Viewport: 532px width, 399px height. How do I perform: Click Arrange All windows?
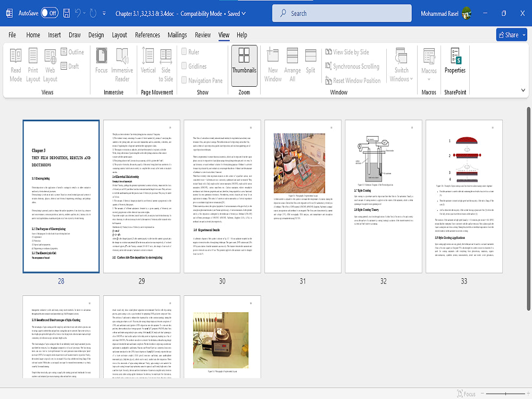point(292,65)
